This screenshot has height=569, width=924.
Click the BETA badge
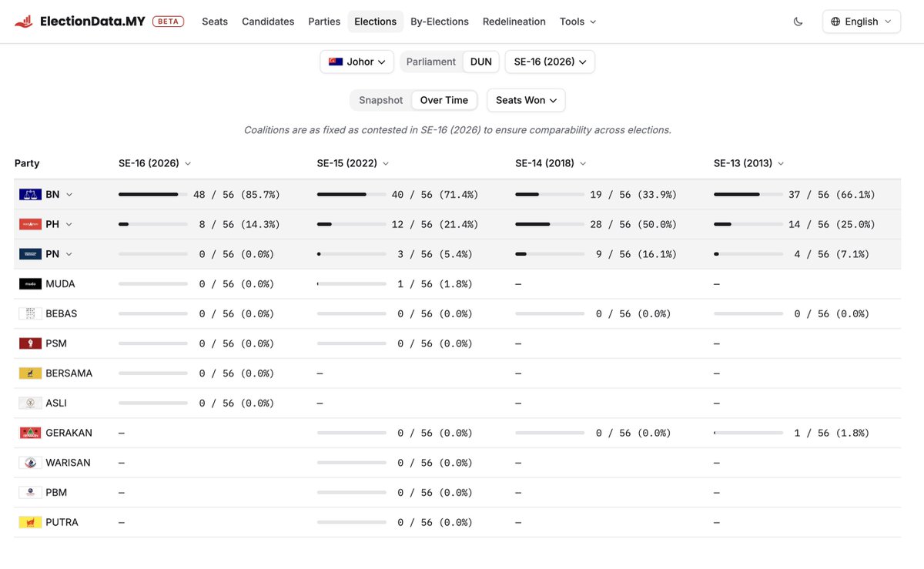coord(168,22)
